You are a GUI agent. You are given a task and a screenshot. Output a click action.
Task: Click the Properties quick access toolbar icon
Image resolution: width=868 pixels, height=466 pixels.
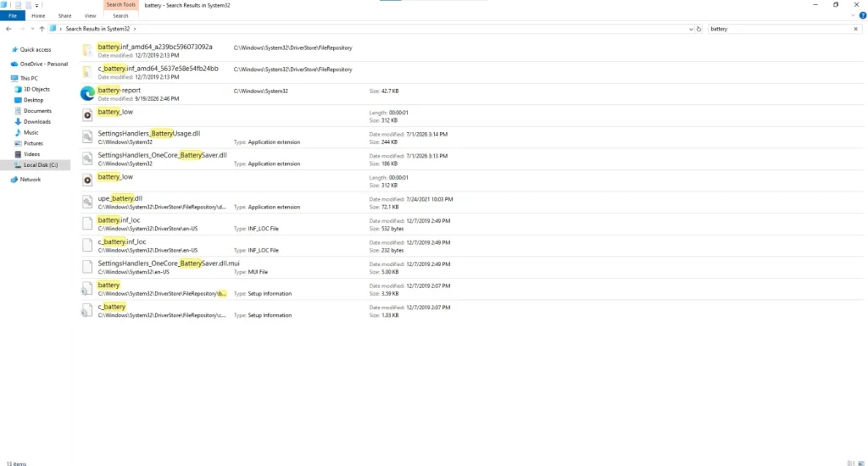(19, 5)
